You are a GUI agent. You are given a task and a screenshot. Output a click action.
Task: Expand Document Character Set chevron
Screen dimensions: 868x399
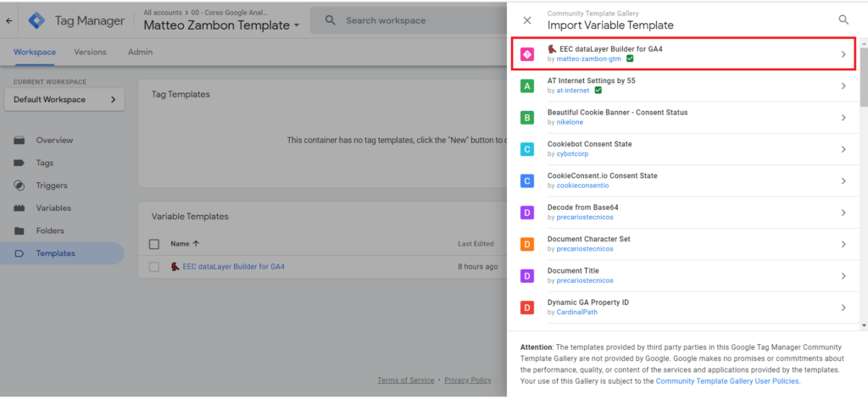[x=843, y=244]
